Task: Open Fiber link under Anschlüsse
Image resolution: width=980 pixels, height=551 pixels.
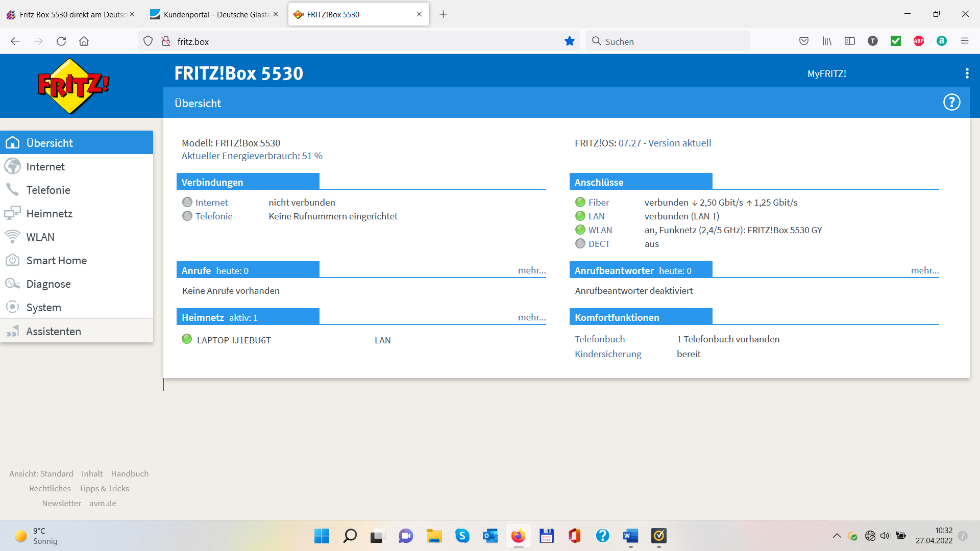Action: [x=599, y=203]
